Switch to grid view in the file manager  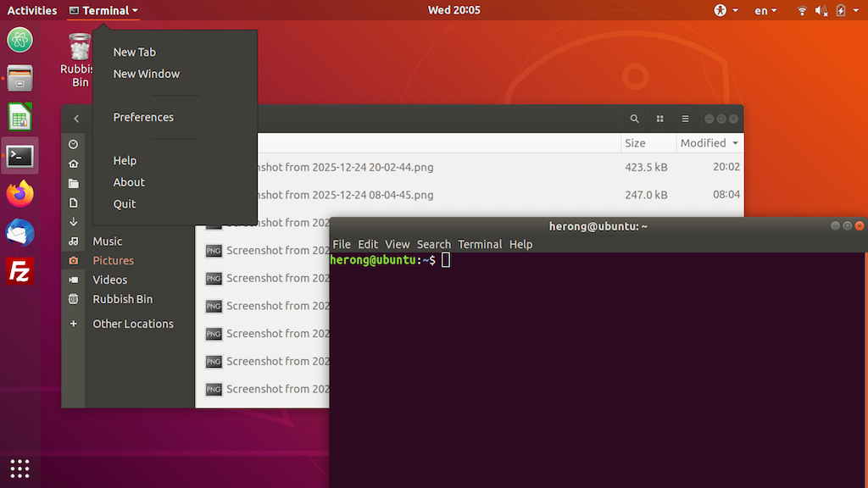point(661,119)
